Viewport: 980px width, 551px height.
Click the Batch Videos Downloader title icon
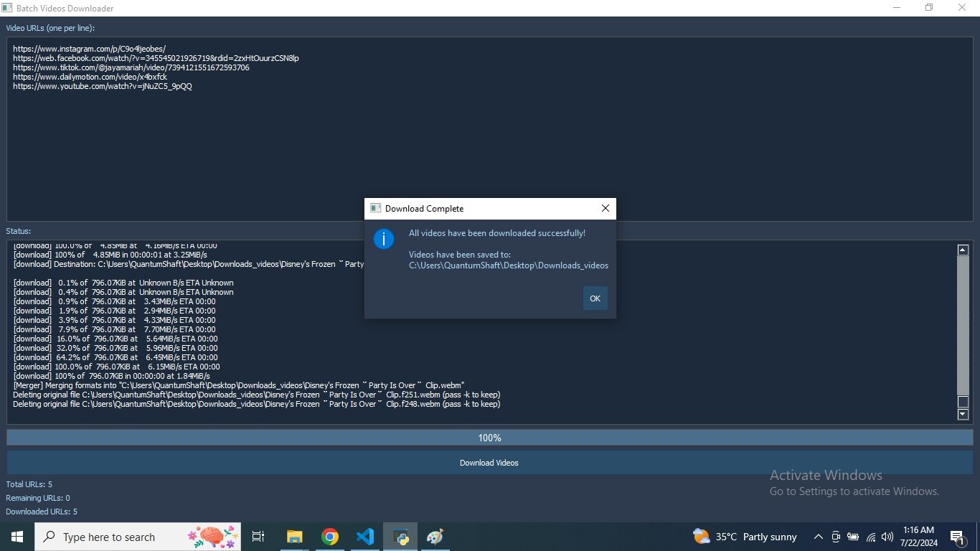coord(6,9)
